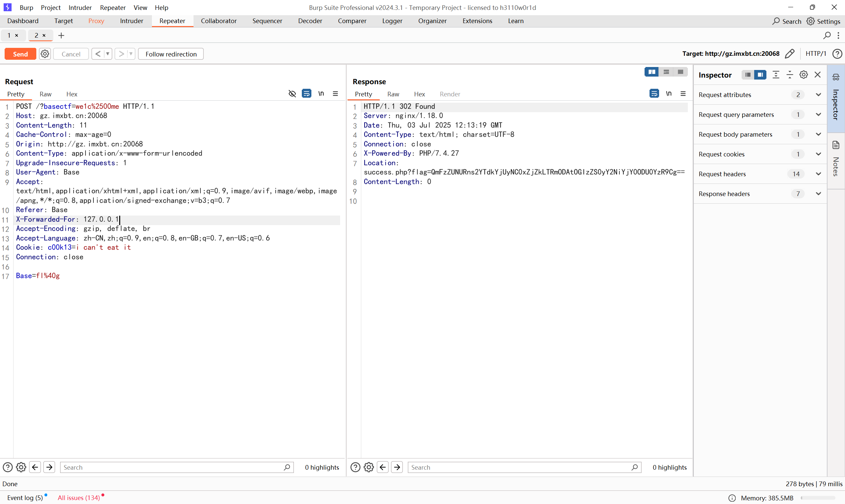
Task: Expand all Inspector sections
Action: [x=776, y=75]
